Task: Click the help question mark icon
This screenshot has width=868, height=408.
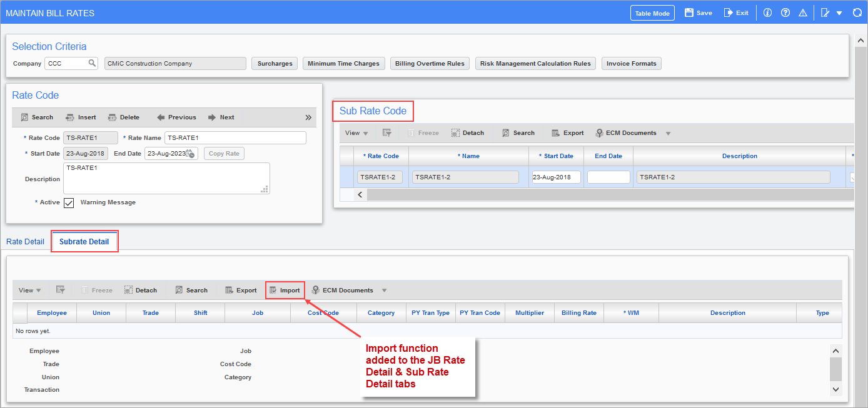Action: 785,13
